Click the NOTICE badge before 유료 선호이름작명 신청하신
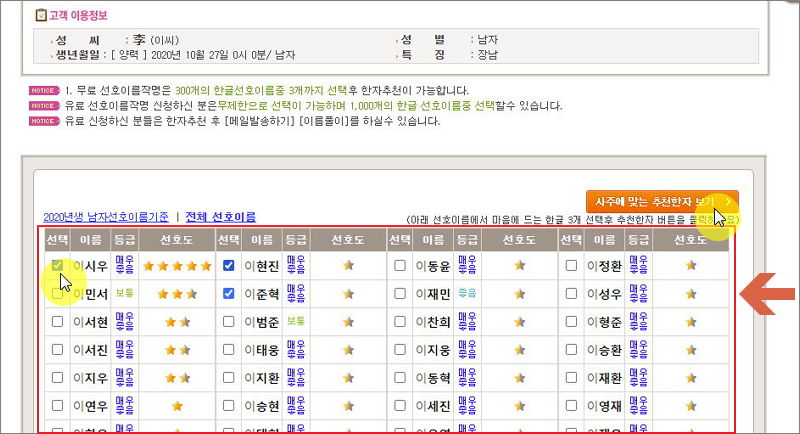The image size is (800, 434). click(x=44, y=106)
